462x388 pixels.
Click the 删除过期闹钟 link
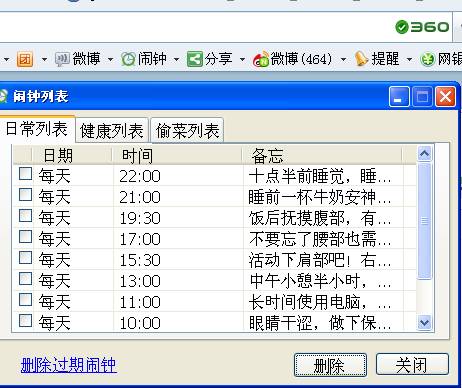tap(68, 365)
